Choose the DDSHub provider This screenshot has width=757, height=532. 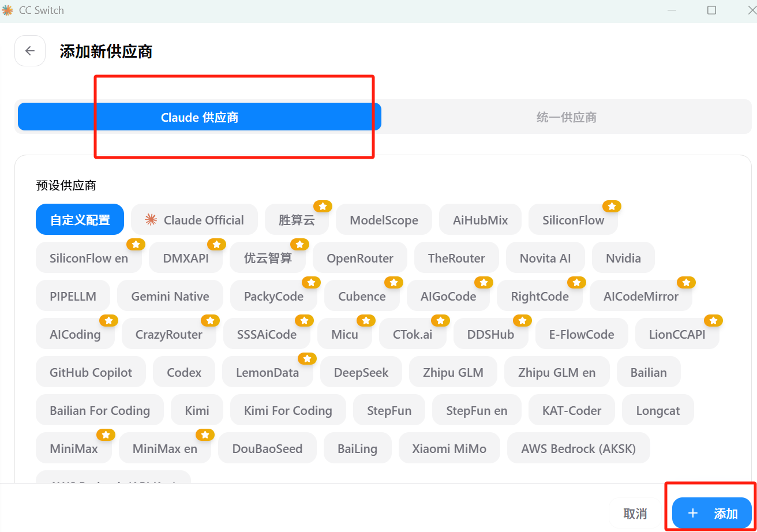(x=490, y=334)
